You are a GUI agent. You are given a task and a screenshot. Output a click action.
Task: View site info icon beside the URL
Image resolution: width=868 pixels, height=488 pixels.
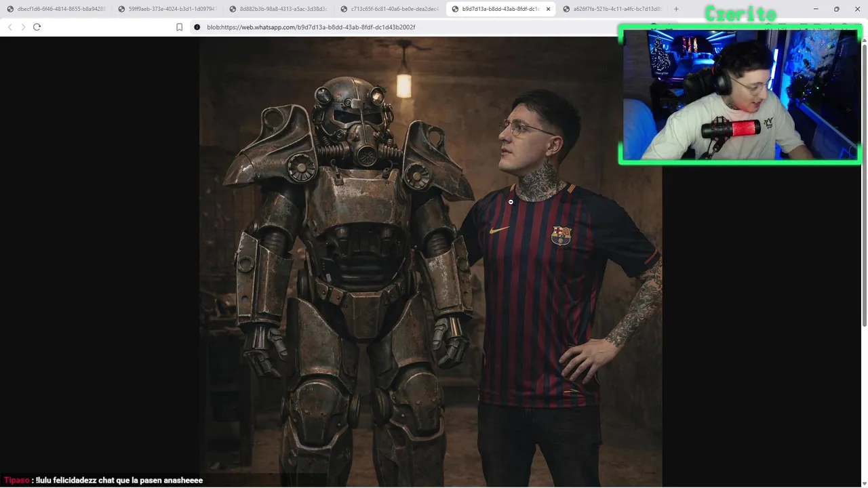coord(197,27)
